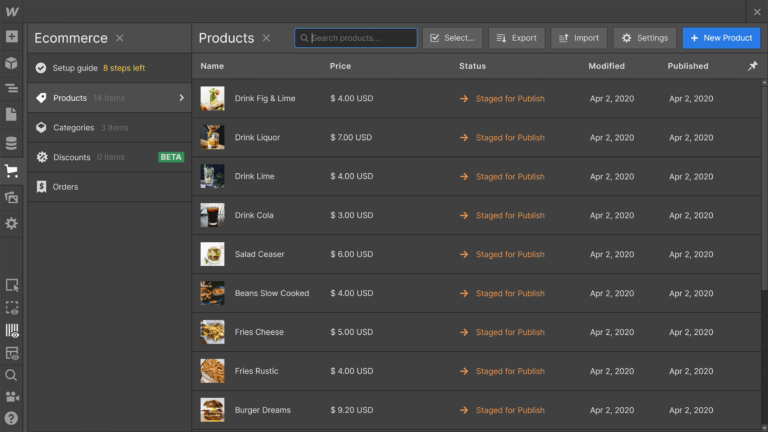Open Products Settings
This screenshot has width=768, height=432.
point(645,38)
